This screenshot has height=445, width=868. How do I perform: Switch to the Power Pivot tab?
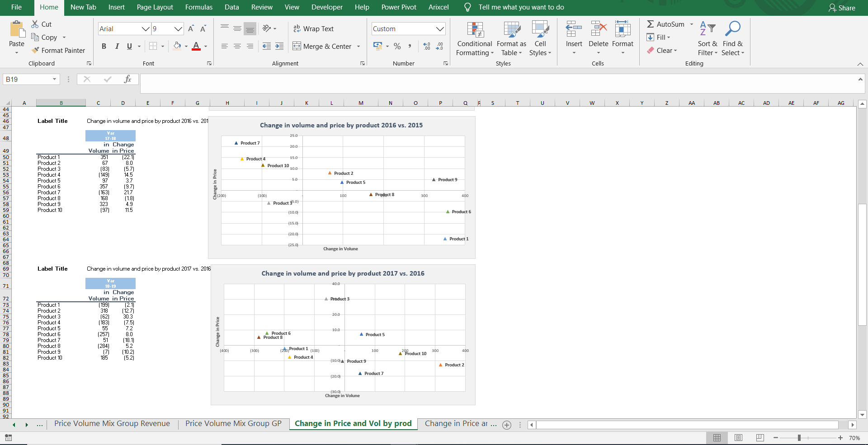(399, 7)
